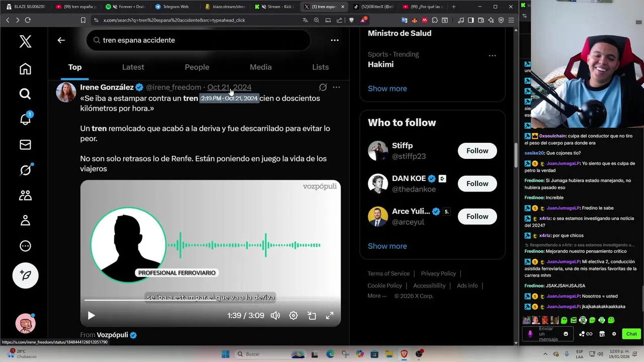Open the More circle menu in sidebar
The image size is (644, 362).
point(25,246)
